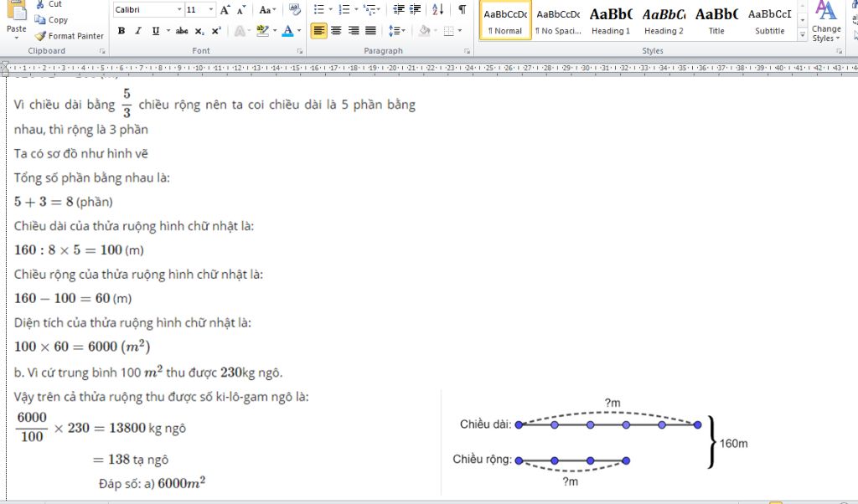Viewport: 858px width, 504px height.
Task: Apply the blue Font Color
Action: [288, 31]
